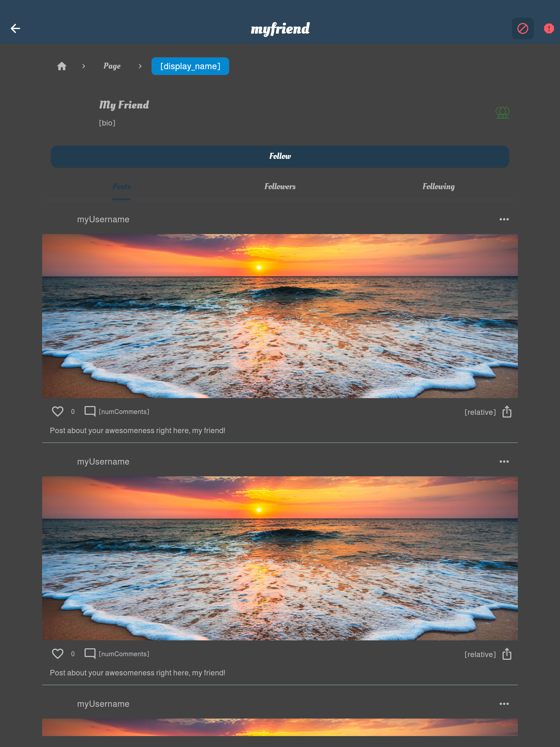The width and height of the screenshot is (560, 747).
Task: Open the home breadcrumb icon
Action: tap(62, 66)
